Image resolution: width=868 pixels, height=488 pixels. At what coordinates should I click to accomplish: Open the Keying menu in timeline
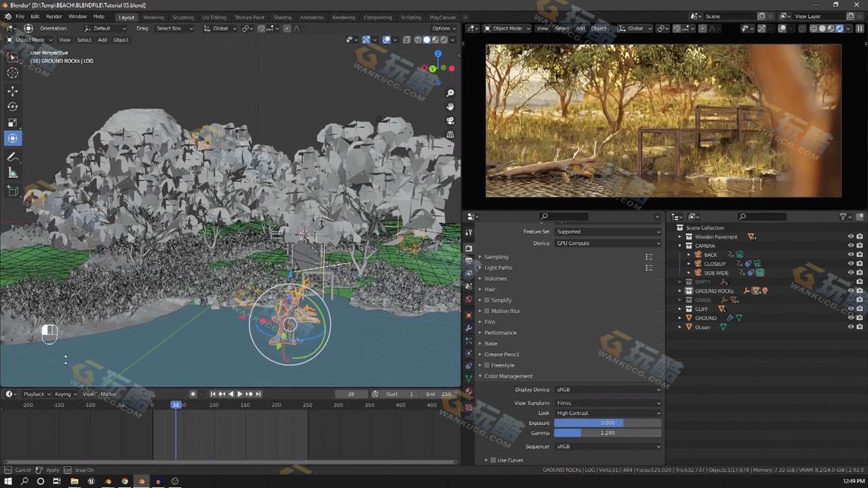pyautogui.click(x=63, y=394)
